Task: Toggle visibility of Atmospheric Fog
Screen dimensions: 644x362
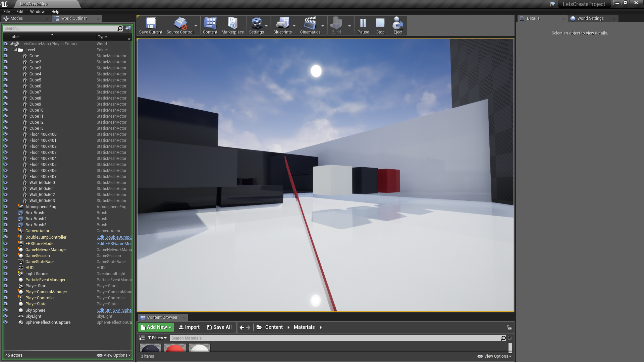Action: [x=5, y=207]
